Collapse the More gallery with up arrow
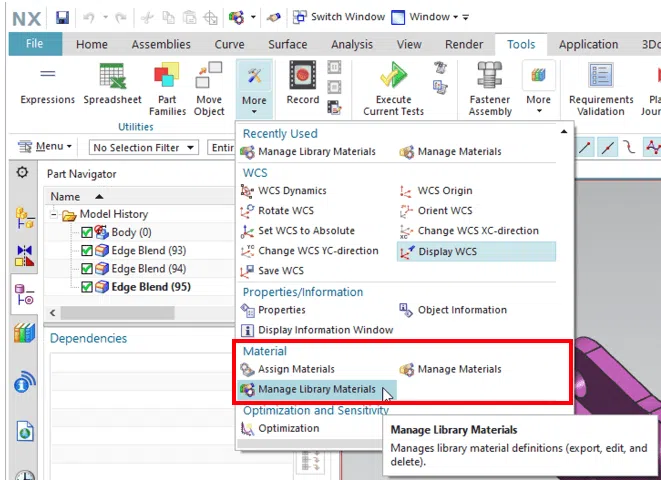Image resolution: width=661 pixels, height=480 pixels. (564, 132)
